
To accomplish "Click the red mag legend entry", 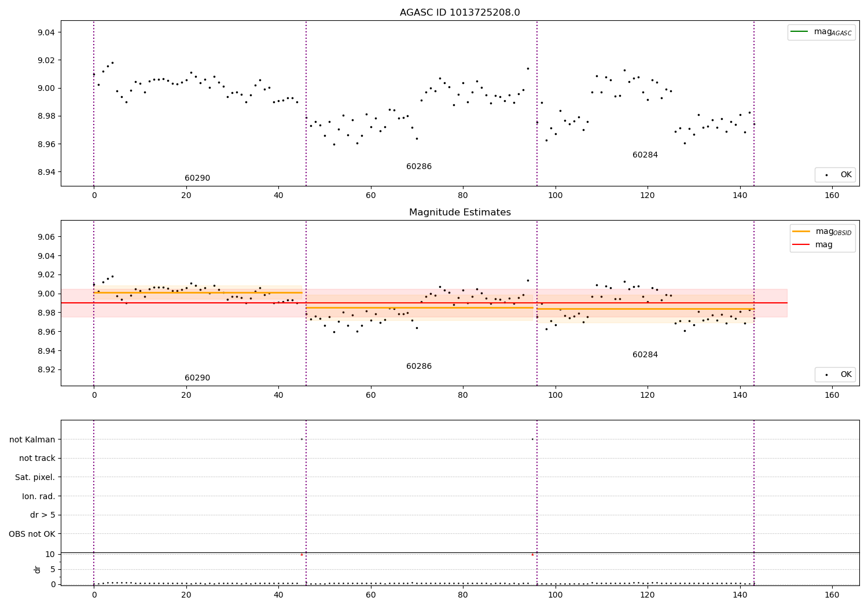I will (812, 245).
